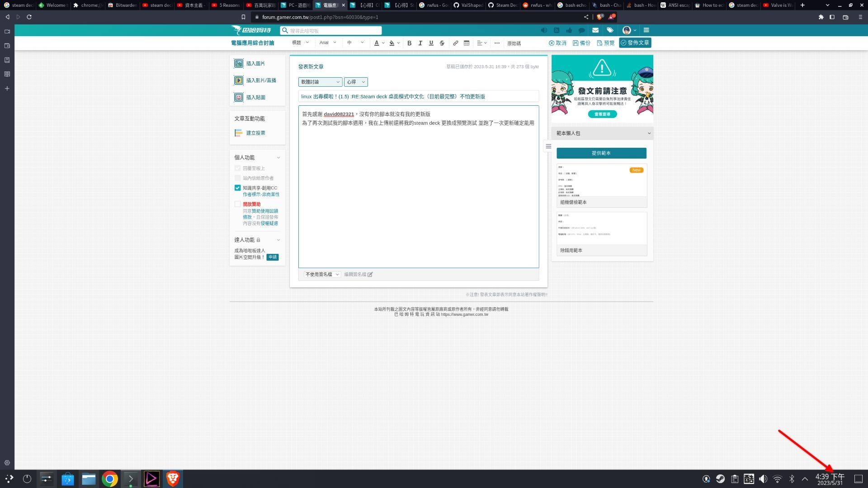Toggle bold formatting in the editor
The image size is (868, 488).
tap(409, 43)
